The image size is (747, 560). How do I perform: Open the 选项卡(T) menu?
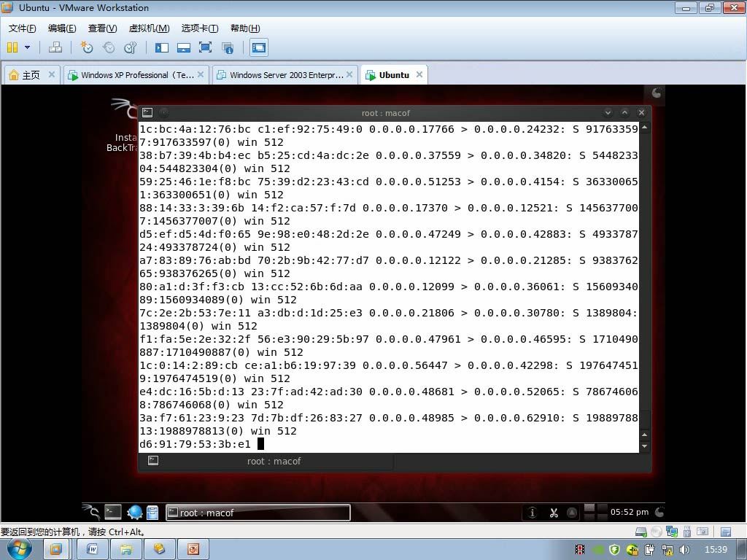click(200, 28)
